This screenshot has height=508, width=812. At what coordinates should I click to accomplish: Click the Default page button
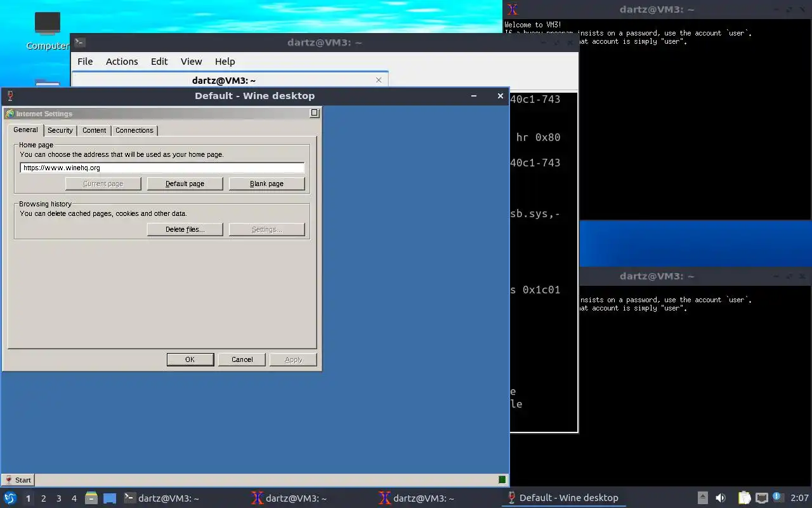click(x=185, y=184)
